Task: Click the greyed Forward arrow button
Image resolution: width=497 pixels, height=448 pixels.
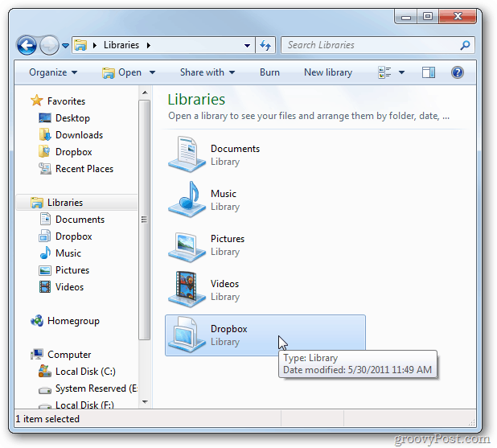Action: tap(49, 45)
